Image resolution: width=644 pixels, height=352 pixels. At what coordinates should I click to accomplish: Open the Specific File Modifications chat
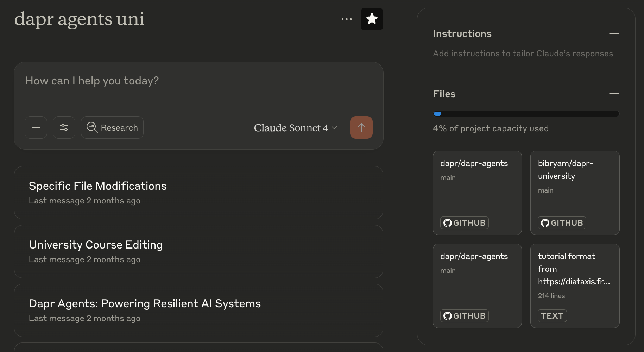click(x=198, y=193)
